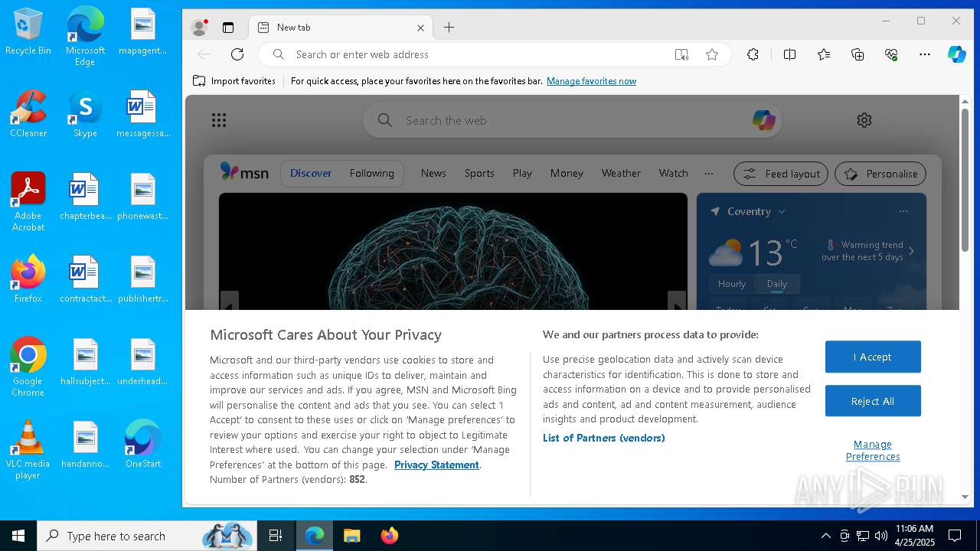Click the Copilot icon in web search box
This screenshot has width=980, height=551.
pyautogui.click(x=763, y=120)
